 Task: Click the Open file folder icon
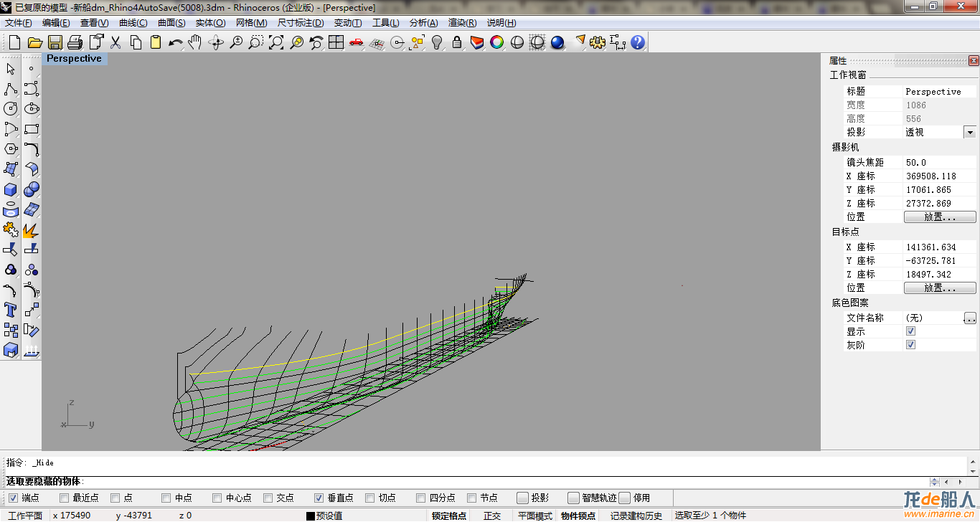click(x=34, y=42)
